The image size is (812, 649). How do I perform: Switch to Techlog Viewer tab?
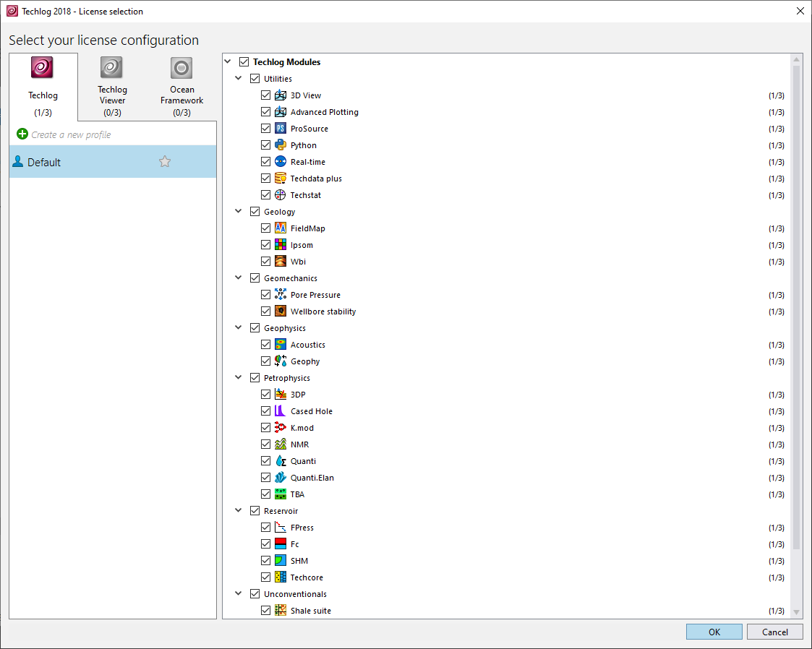(112, 87)
